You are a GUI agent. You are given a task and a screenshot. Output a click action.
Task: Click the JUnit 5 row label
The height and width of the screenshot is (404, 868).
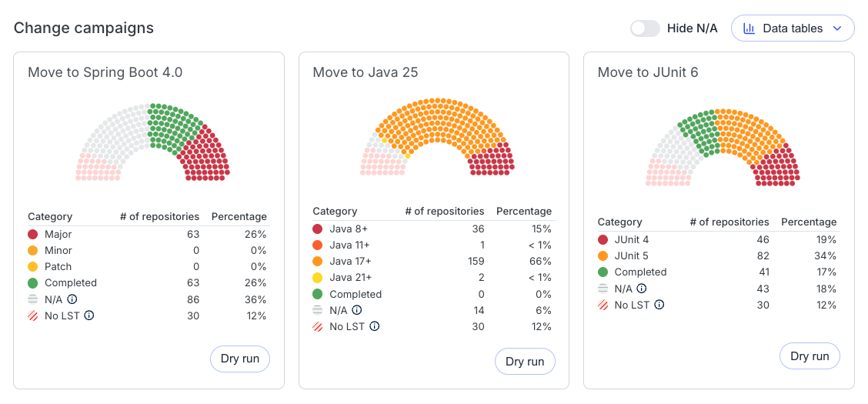pyautogui.click(x=632, y=255)
